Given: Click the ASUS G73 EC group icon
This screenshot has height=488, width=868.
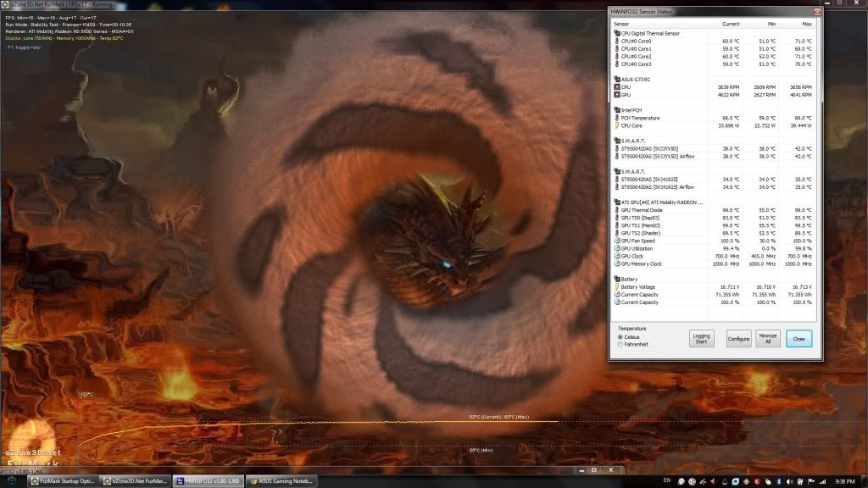Looking at the screenshot, I should 617,79.
